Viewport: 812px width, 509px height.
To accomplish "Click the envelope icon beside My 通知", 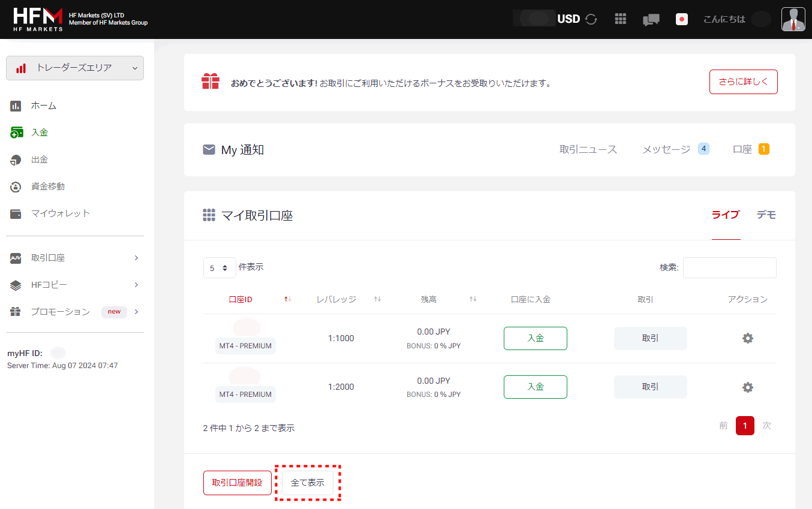I will [x=209, y=150].
